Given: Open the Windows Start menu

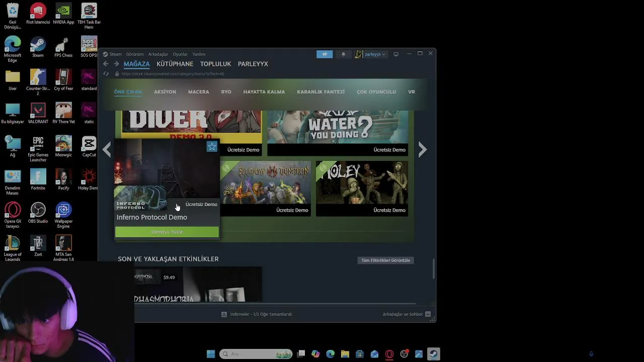Looking at the screenshot, I should click(211, 354).
